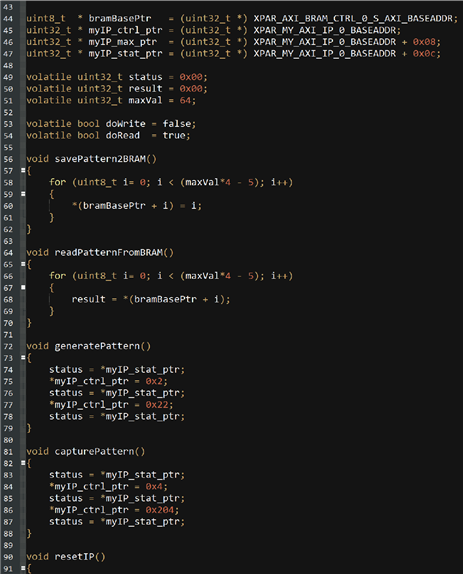Click the savePattern2BRAM function name
This screenshot has width=463, height=574.
(100, 159)
